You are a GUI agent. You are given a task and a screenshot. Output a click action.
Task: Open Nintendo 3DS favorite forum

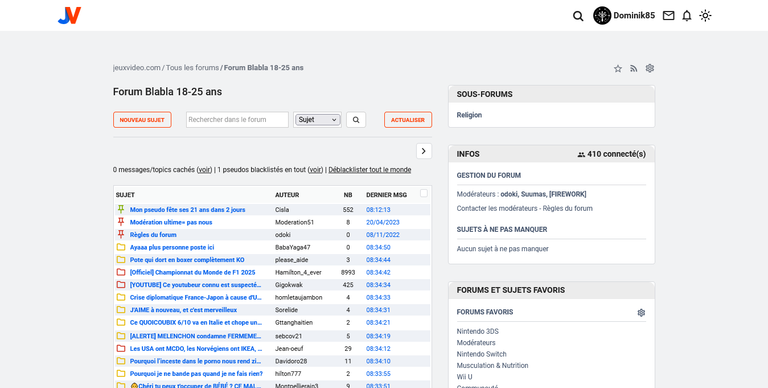point(478,331)
